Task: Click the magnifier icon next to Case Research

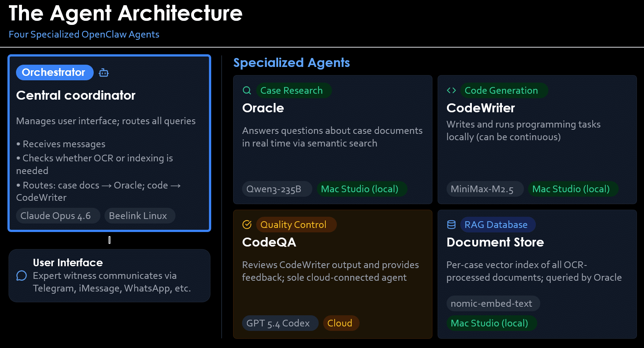Action: tap(247, 90)
